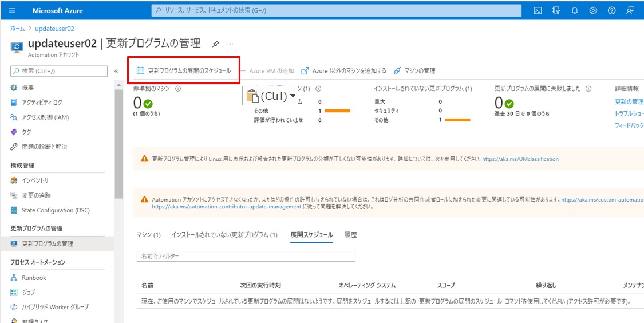This screenshot has height=323, width=644.
Task: Open the help question mark icon
Action: 611,11
